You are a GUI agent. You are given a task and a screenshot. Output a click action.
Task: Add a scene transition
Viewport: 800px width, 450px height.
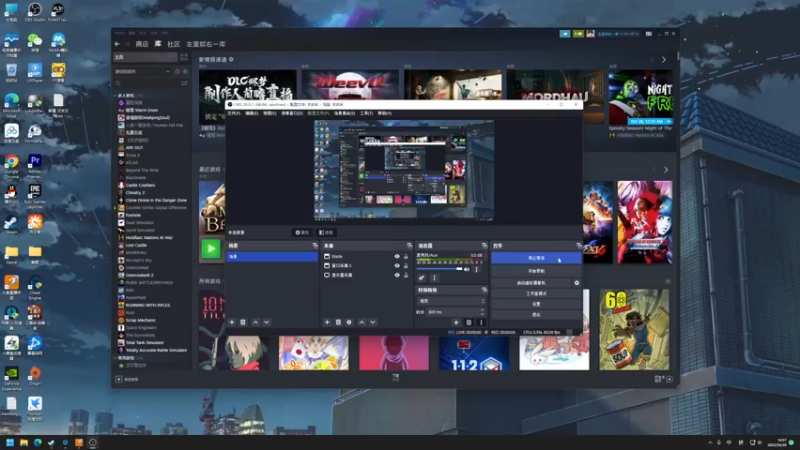[x=456, y=322]
